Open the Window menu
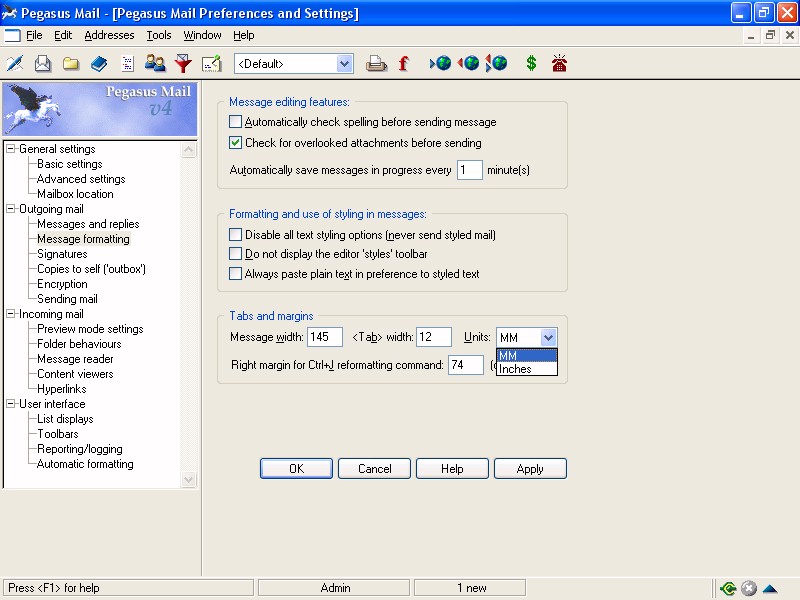Viewport: 800px width, 600px height. (202, 35)
